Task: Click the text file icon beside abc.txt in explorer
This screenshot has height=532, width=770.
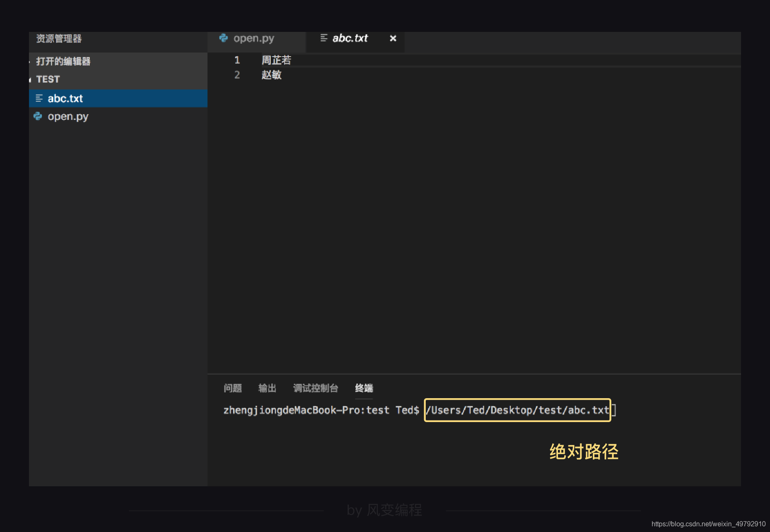Action: (39, 98)
